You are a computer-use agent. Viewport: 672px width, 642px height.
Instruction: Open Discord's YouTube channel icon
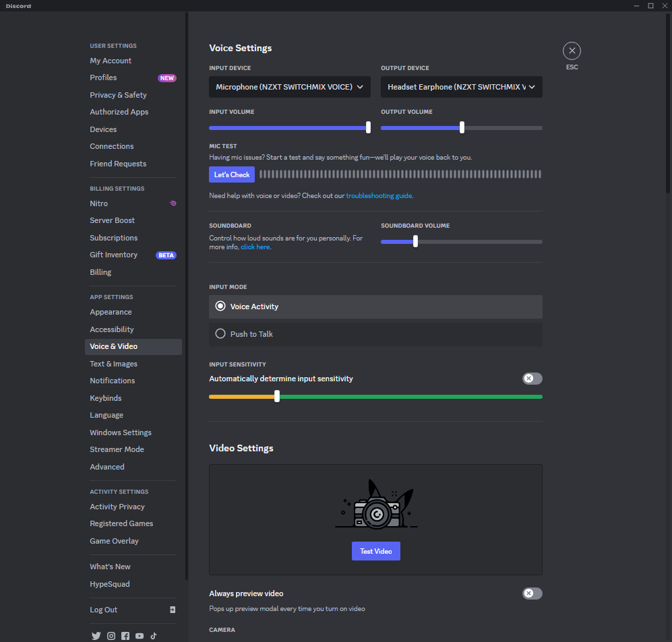click(x=140, y=635)
